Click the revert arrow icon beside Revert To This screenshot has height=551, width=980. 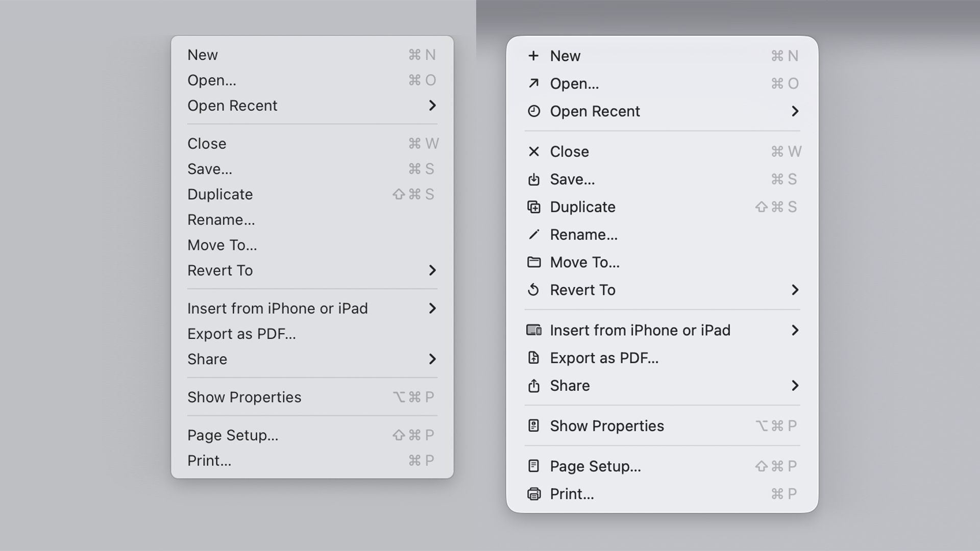(x=534, y=290)
